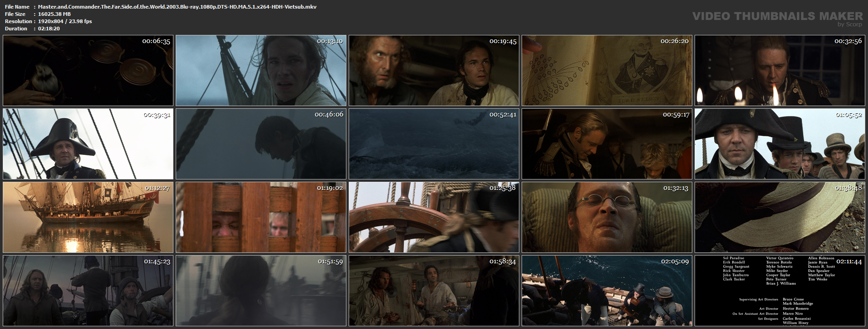Click the Lord Nelson book frame 00:26:20
Viewport: 868px width, 329px height.
click(607, 71)
